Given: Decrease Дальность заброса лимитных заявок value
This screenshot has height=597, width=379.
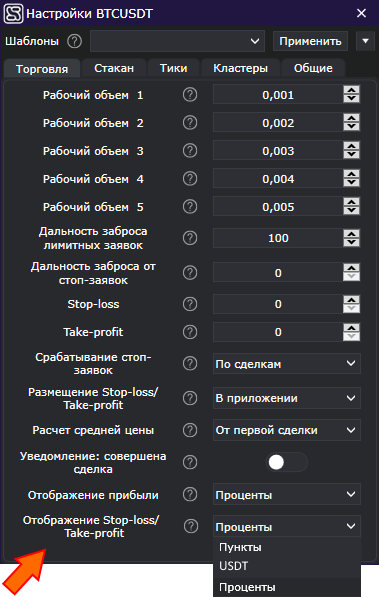Looking at the screenshot, I should [x=351, y=242].
